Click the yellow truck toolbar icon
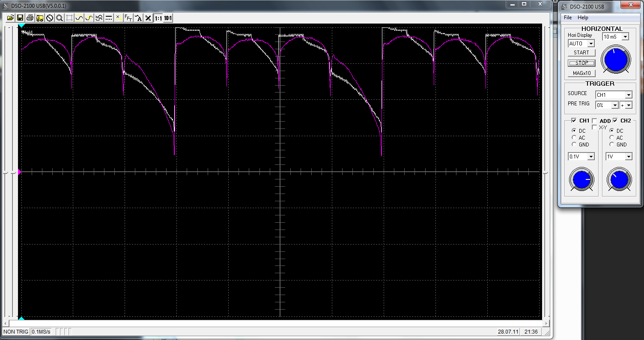 pyautogui.click(x=40, y=18)
